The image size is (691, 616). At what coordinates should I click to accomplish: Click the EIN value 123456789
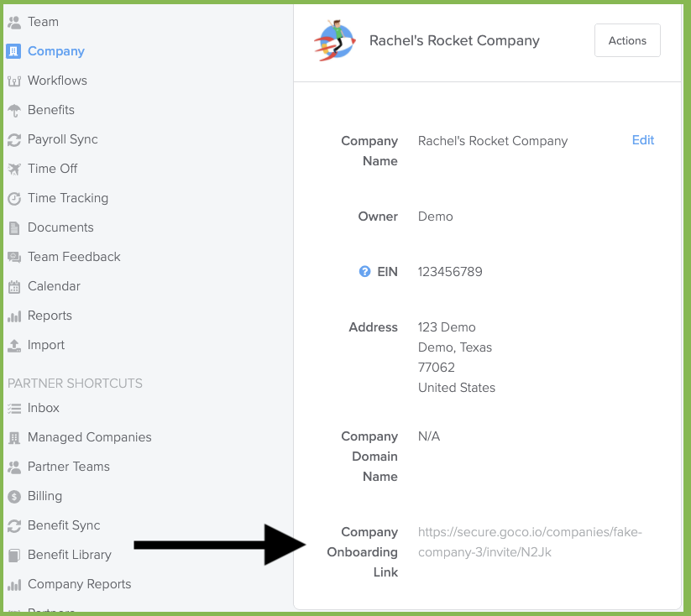(450, 271)
